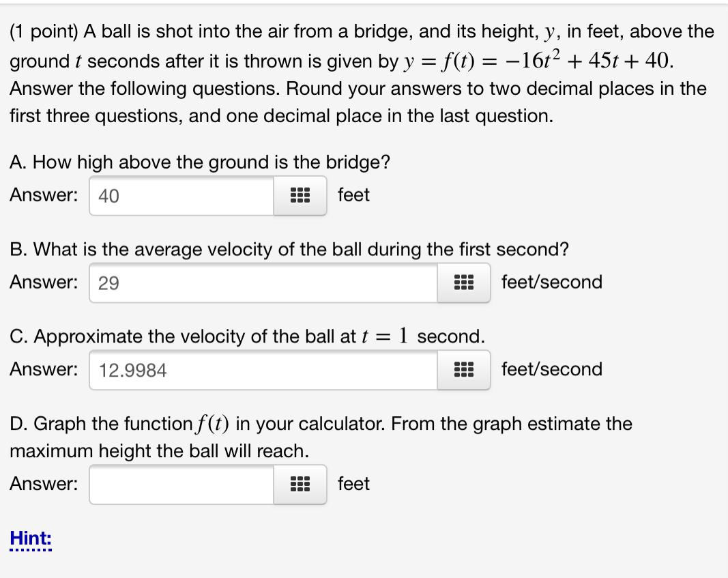Click question A text about the bridge height
Viewport: 728px width, 578px height.
click(200, 162)
